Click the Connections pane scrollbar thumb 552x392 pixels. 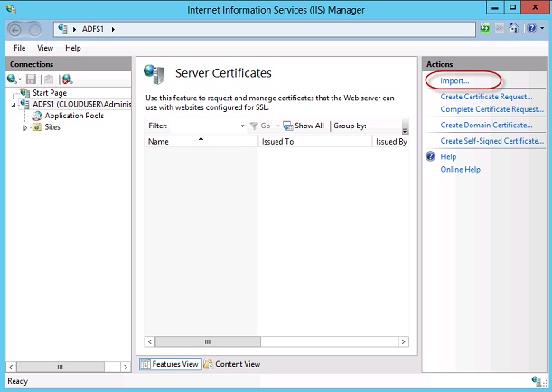click(61, 367)
